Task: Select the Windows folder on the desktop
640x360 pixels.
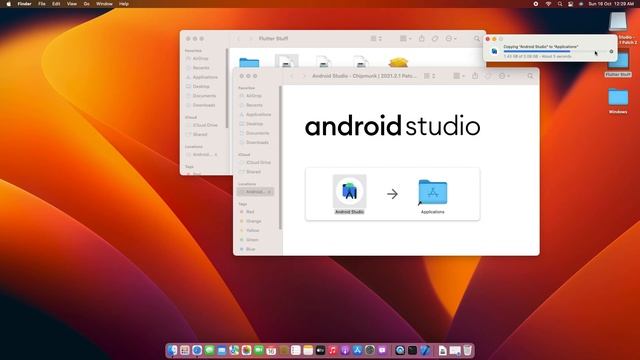Action: [x=618, y=101]
